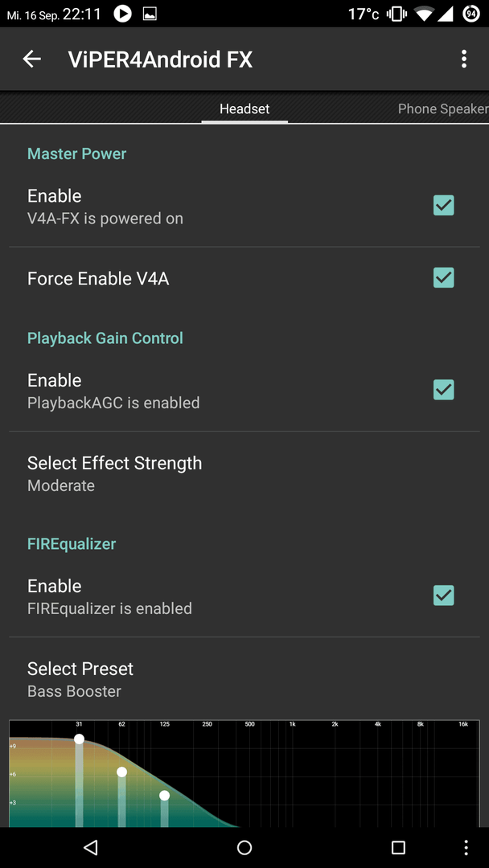Tap the Android home circle button
This screenshot has height=868, width=489.
click(x=244, y=847)
